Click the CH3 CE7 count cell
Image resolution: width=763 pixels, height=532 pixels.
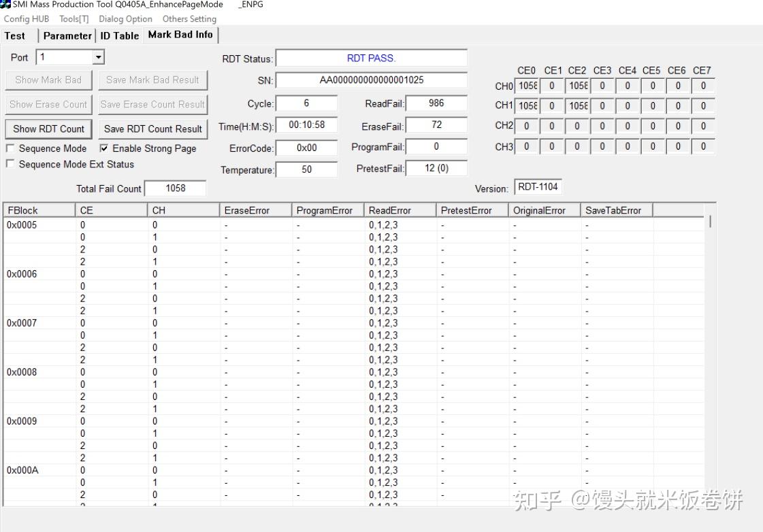point(703,146)
